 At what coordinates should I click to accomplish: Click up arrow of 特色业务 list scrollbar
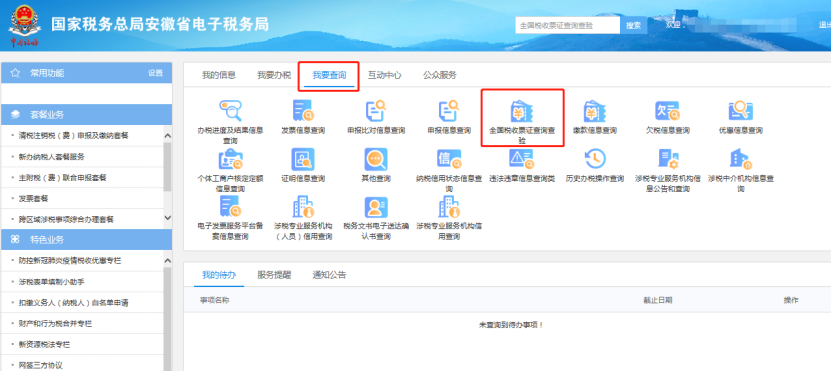click(x=167, y=261)
